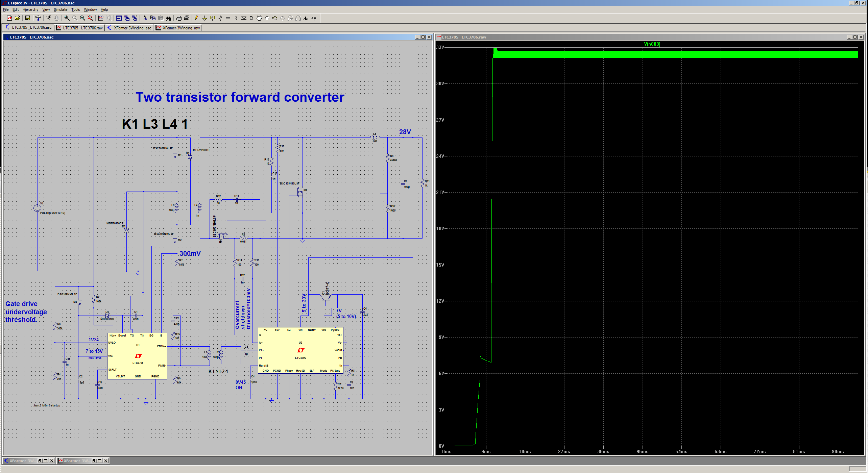Run the simulation with the running man icon
Screen dimensions: 868x473
point(48,18)
